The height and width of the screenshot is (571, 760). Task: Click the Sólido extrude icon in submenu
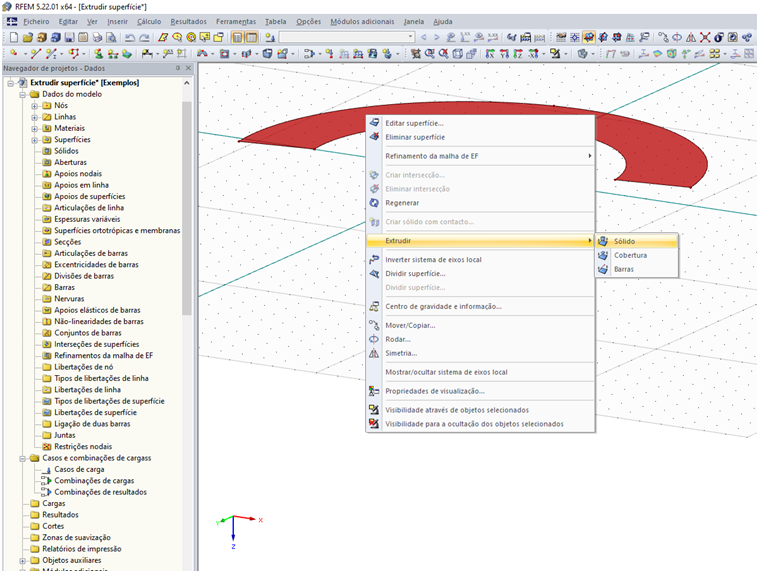pos(603,241)
